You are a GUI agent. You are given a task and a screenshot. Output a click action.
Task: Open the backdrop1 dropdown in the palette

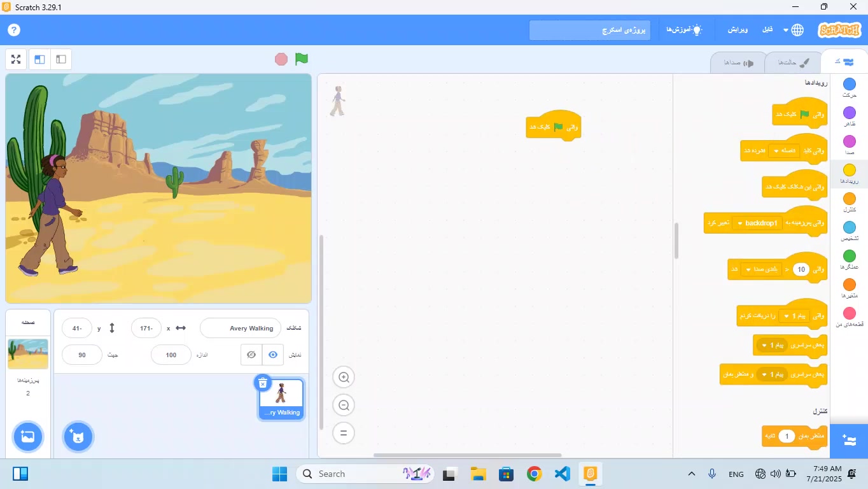click(757, 223)
